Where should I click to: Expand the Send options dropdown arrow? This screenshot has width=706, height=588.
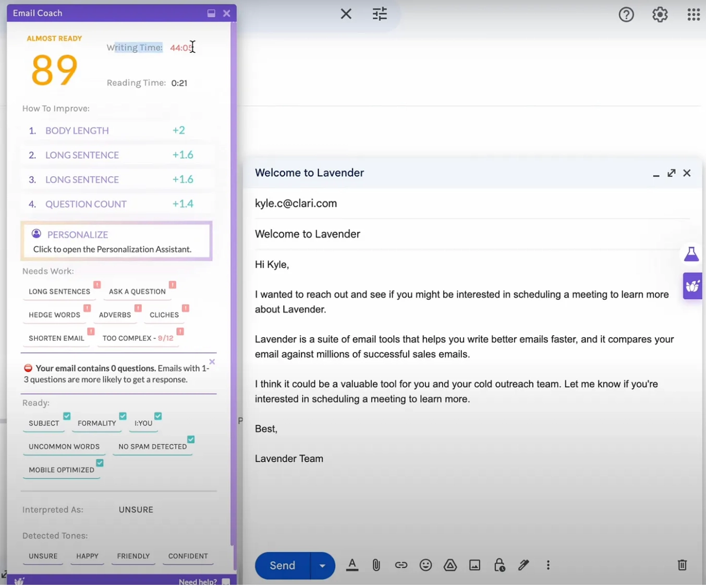[x=322, y=566]
